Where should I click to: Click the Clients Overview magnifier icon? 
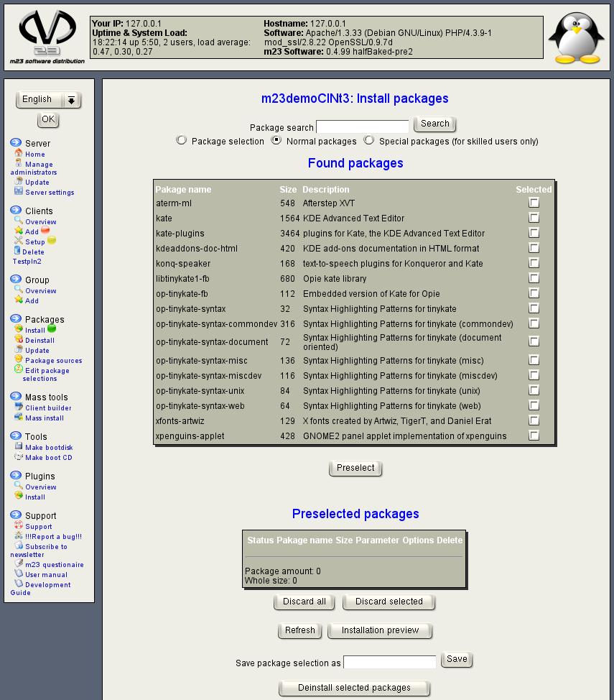coord(19,221)
